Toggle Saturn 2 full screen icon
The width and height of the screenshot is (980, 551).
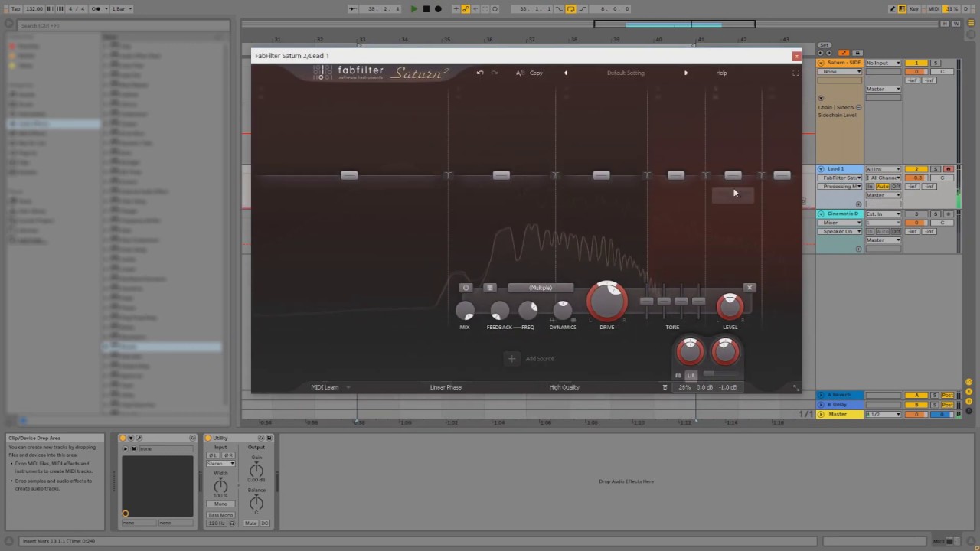[795, 73]
